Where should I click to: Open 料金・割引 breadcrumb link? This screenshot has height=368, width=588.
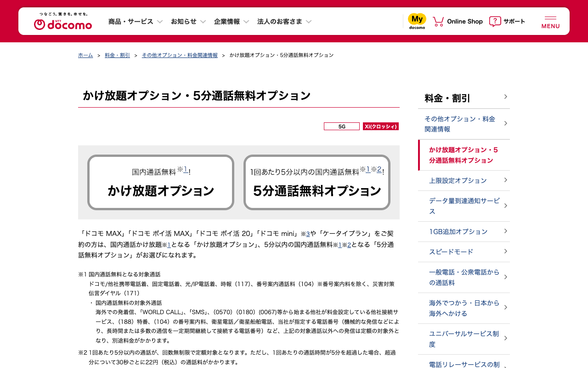coord(117,55)
